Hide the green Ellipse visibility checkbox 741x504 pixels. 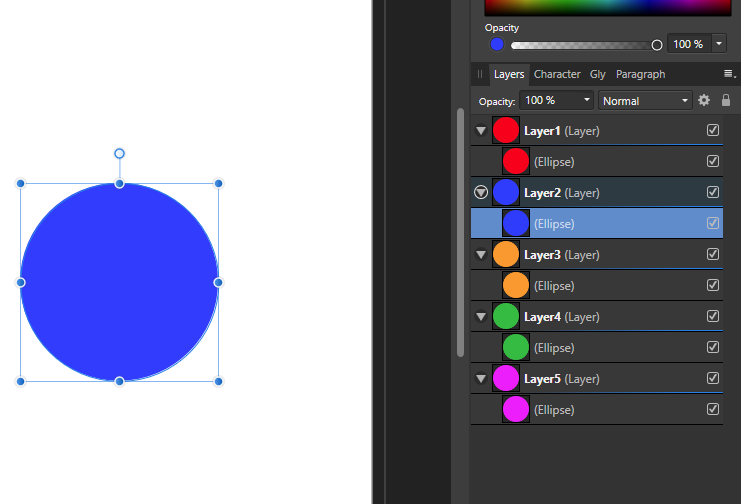click(x=713, y=348)
